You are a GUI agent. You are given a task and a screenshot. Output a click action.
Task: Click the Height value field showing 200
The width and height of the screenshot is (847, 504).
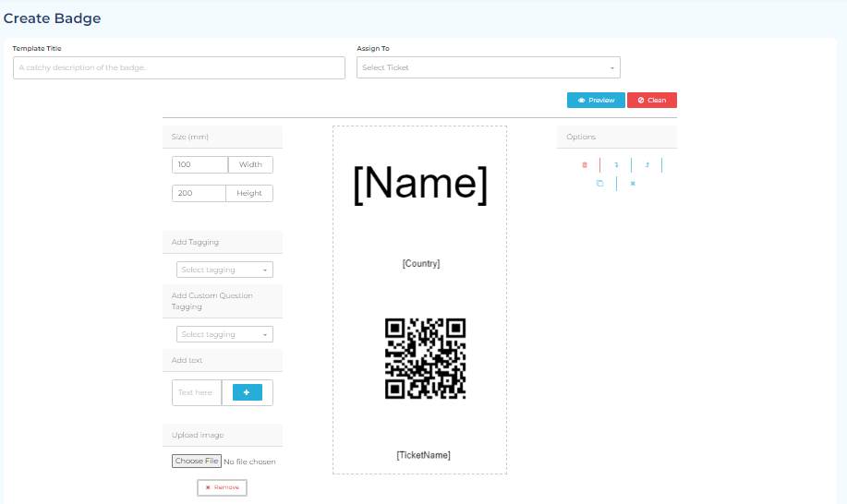(x=199, y=193)
